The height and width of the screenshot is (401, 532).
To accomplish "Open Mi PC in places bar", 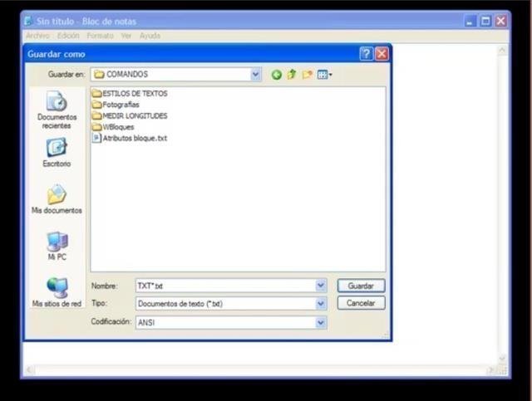I will (x=57, y=246).
